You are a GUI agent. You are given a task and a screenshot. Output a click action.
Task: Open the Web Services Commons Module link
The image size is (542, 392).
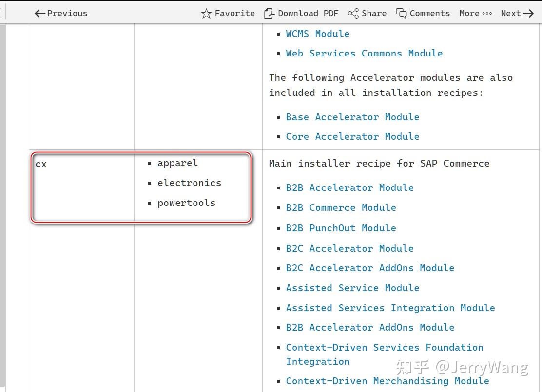pyautogui.click(x=364, y=53)
